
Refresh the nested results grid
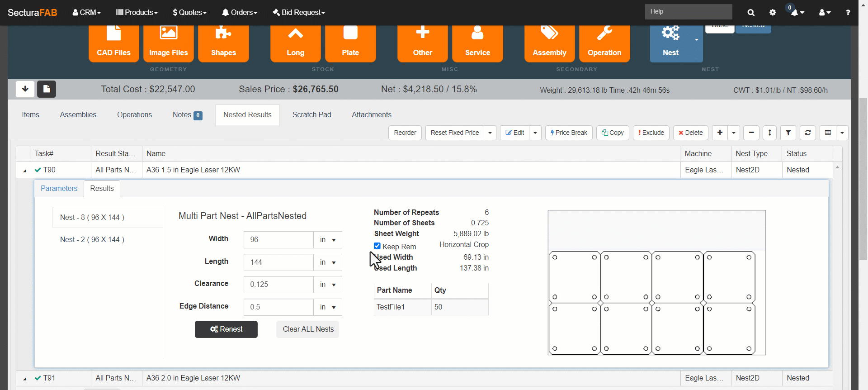pos(807,133)
